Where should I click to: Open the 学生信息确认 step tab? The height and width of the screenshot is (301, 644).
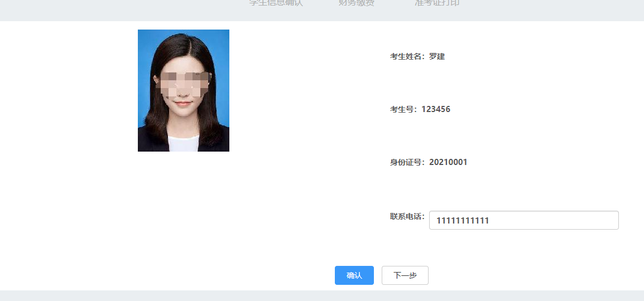pos(276,3)
